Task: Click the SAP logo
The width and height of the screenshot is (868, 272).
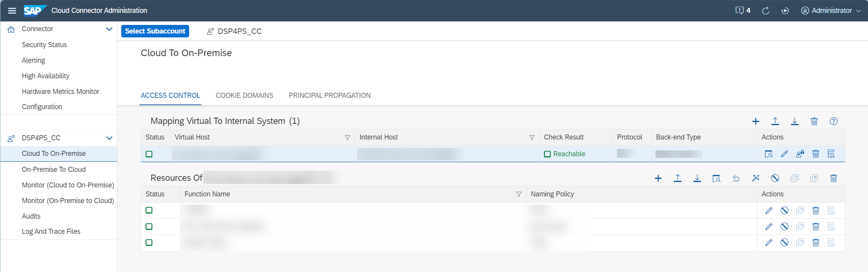Action: [35, 11]
